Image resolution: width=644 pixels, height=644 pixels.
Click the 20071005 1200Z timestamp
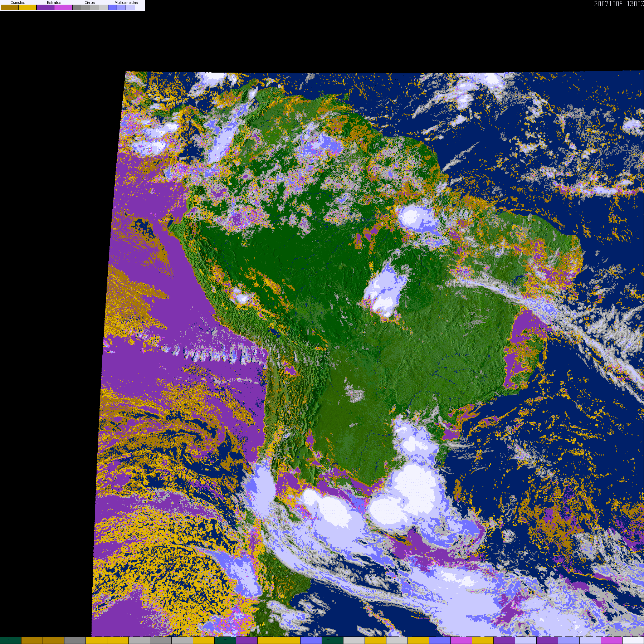point(619,4)
